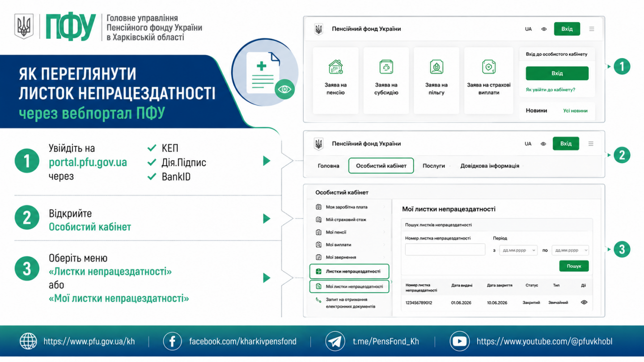Click the type value 'Звичайний'
This screenshot has width=644, height=362.
558,303
